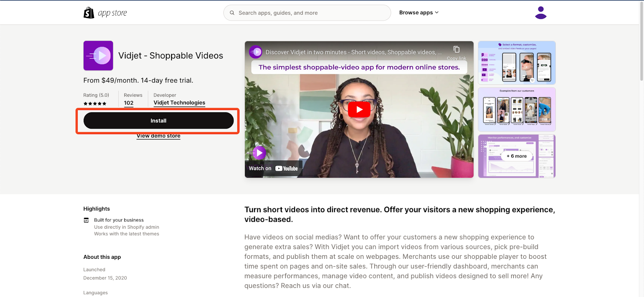Play the YouTube video with red button
644x297 pixels.
359,109
